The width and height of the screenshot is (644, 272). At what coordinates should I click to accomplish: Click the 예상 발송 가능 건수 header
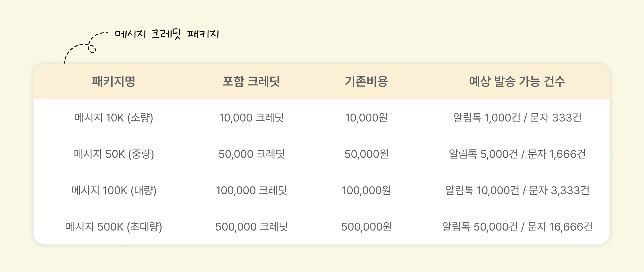point(517,81)
